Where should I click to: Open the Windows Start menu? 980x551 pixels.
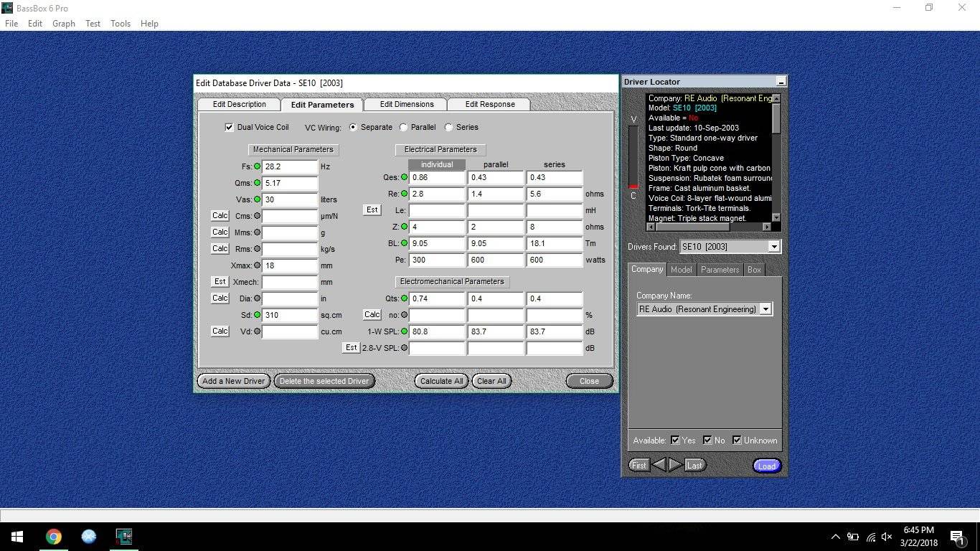[x=17, y=537]
